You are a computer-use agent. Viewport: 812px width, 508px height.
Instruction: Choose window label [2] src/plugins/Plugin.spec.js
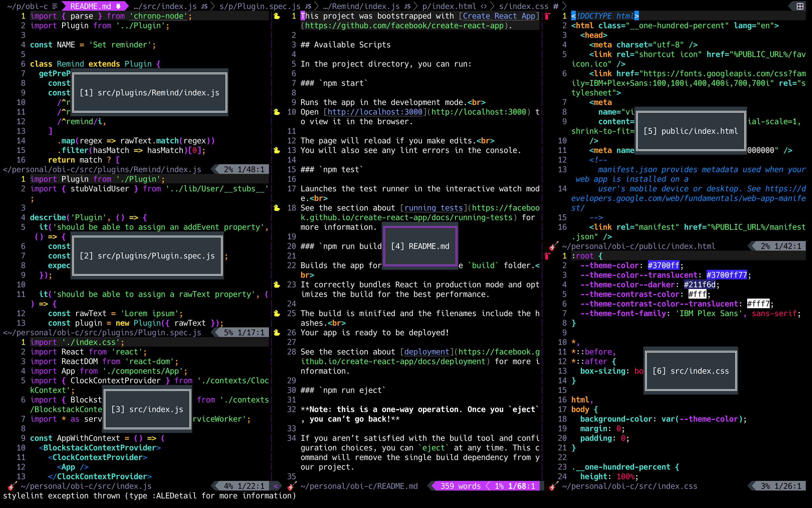click(x=147, y=256)
